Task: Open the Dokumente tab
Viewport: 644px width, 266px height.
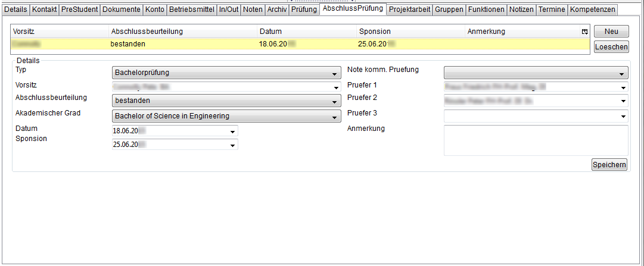Action: coord(122,10)
